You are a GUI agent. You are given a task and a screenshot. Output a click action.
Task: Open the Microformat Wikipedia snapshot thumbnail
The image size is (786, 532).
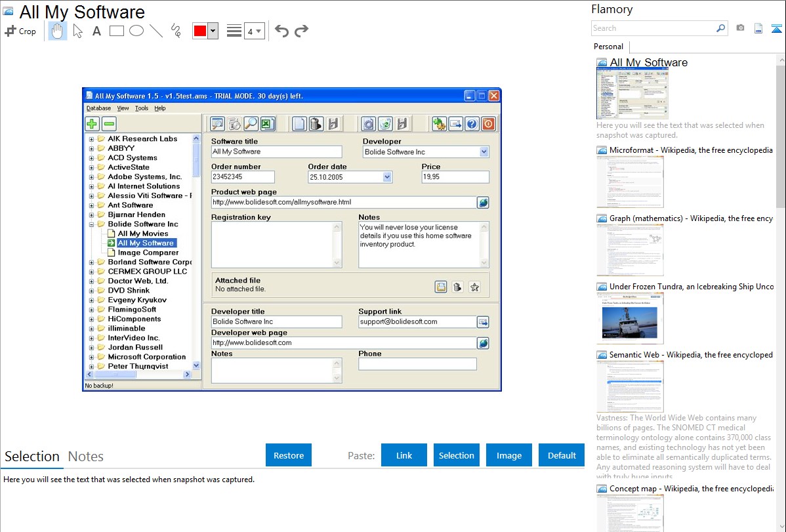click(x=630, y=182)
